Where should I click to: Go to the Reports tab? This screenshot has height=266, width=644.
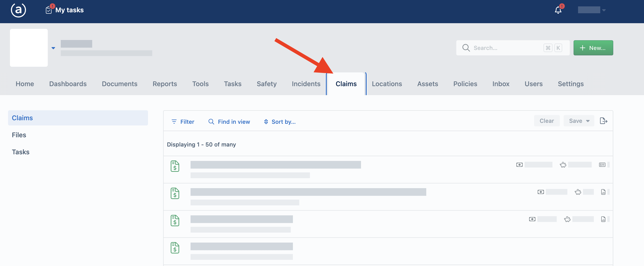point(165,84)
